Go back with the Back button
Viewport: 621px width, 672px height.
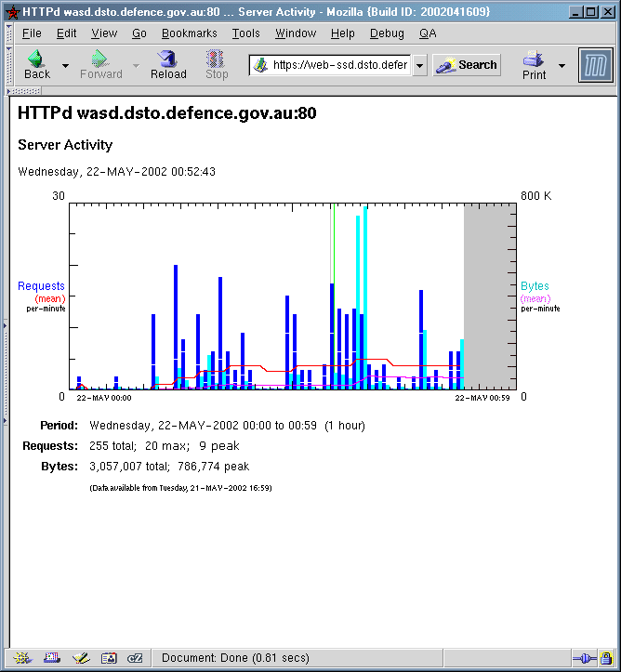tap(37, 65)
